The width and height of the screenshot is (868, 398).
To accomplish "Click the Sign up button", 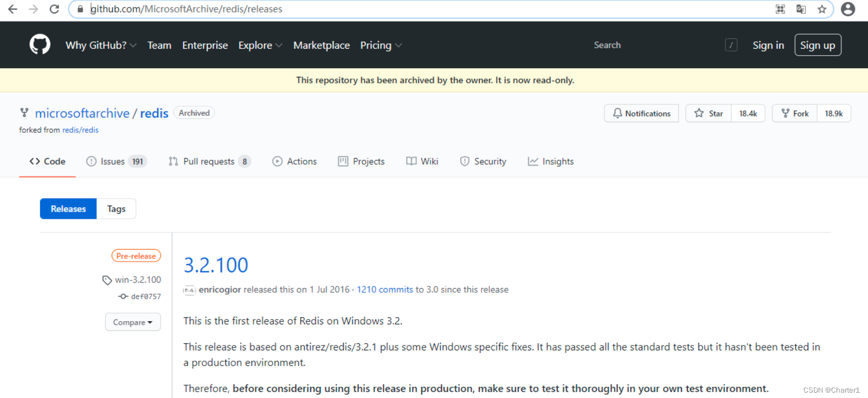I will click(818, 45).
